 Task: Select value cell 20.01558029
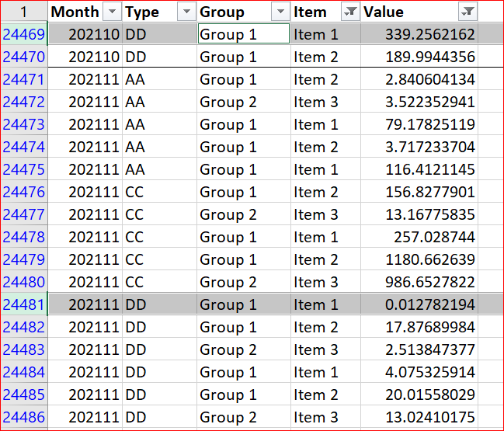pos(419,394)
